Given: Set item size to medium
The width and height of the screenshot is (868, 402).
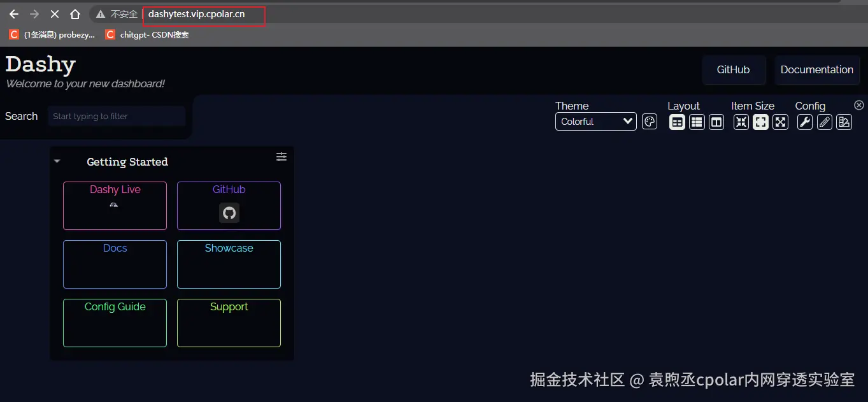Looking at the screenshot, I should (x=760, y=122).
